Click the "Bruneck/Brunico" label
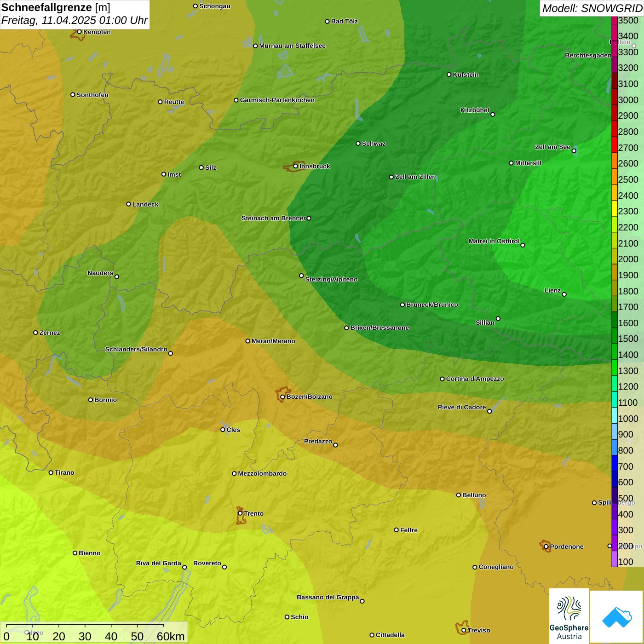 432,305
